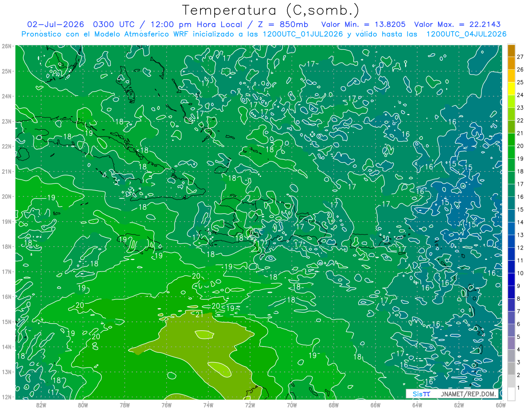Screen dimensions: 532x411
Task: Click the "0300 UTC" time text
Action: pyautogui.click(x=115, y=24)
